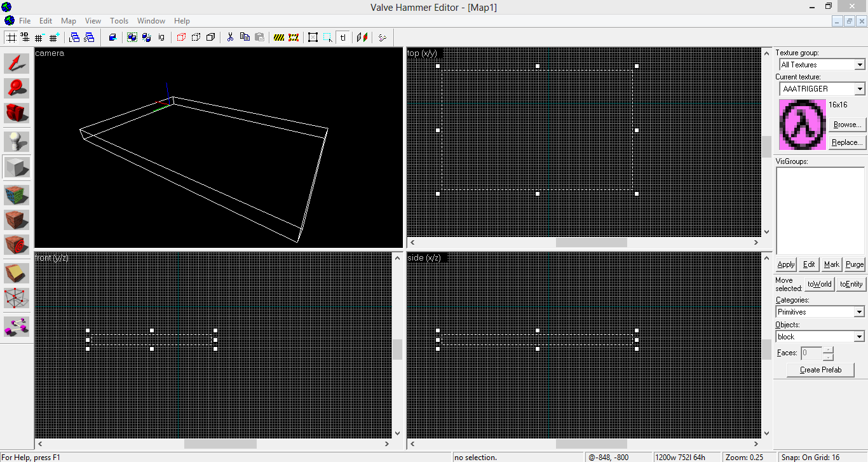Click the VisGroups Mark button

pyautogui.click(x=832, y=264)
